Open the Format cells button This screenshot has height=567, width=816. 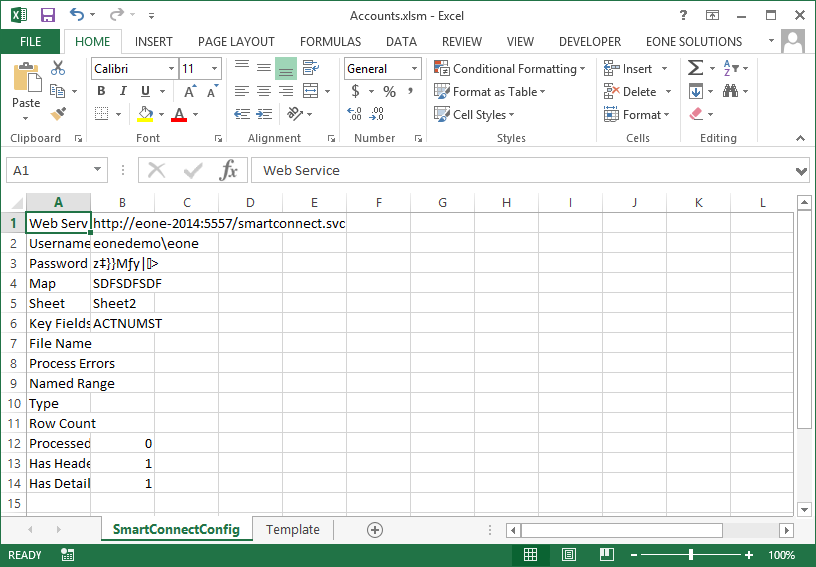tap(636, 114)
